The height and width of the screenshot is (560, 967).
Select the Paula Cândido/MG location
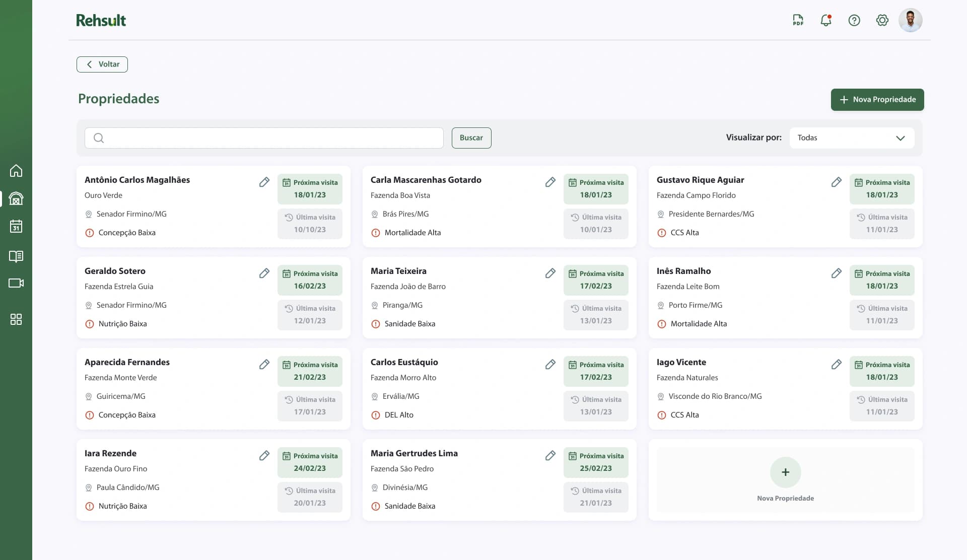coord(128,487)
